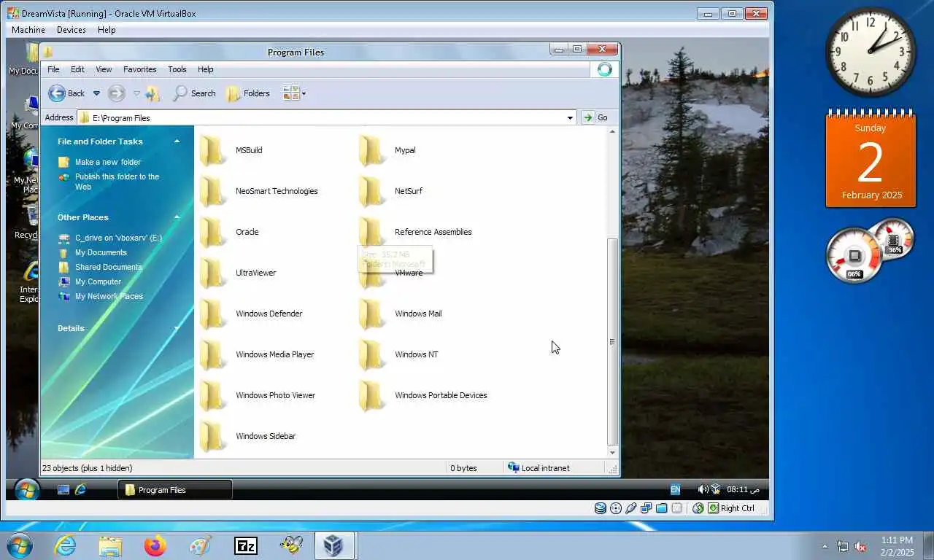Select the Reference Assemblies folder

[x=416, y=232]
